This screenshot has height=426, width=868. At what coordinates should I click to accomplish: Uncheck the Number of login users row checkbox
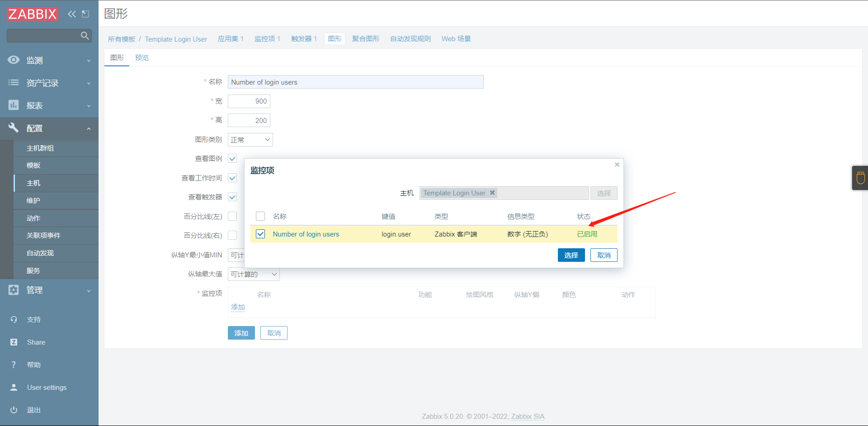coord(260,234)
